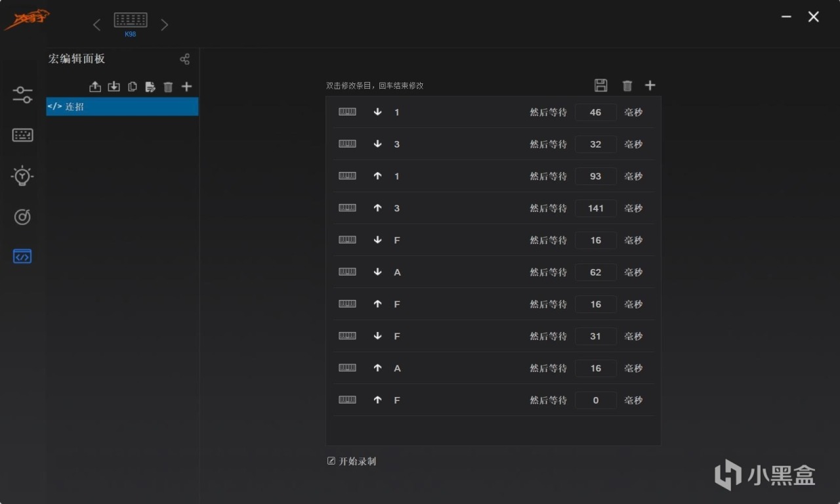Add a new macro entry row
The width and height of the screenshot is (840, 504).
(650, 85)
